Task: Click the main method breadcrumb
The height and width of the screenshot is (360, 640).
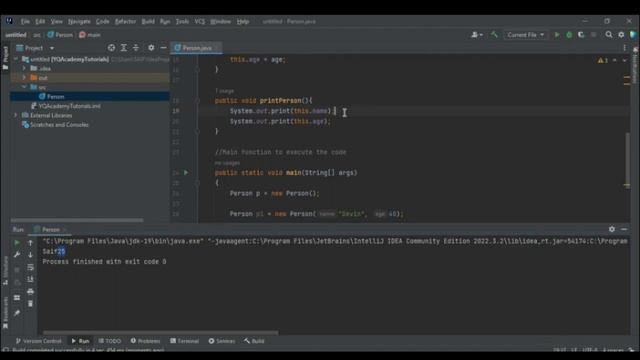Action: [x=90, y=35]
